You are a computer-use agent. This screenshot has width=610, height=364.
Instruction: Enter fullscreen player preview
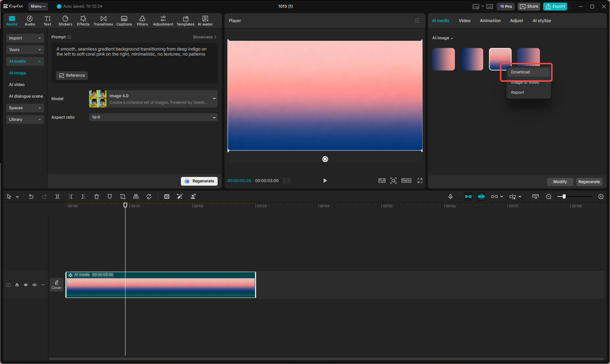pos(420,181)
